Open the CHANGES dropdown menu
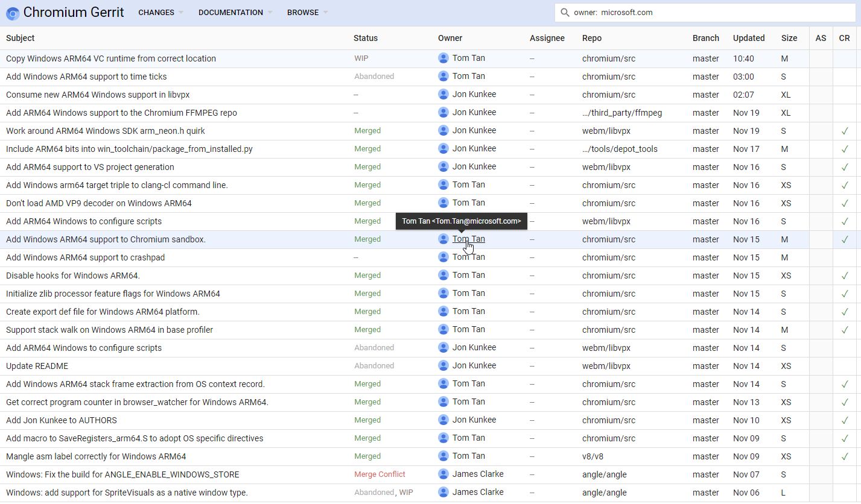 point(161,13)
